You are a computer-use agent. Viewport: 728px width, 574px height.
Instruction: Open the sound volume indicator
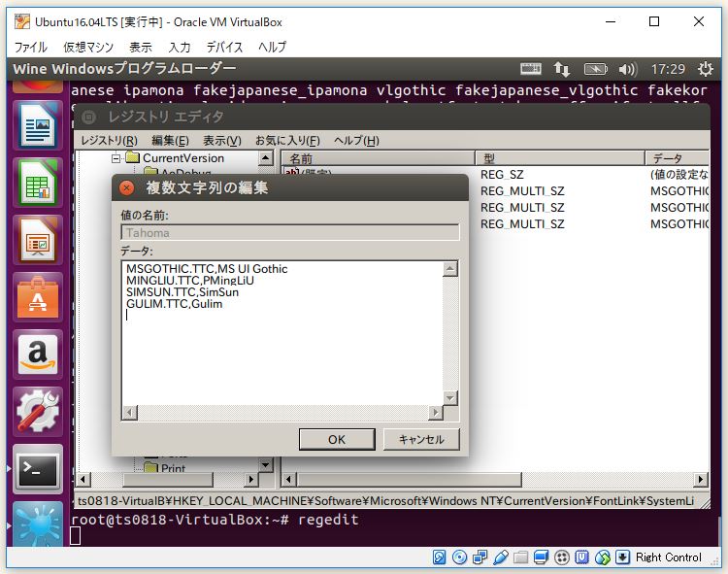(x=628, y=69)
